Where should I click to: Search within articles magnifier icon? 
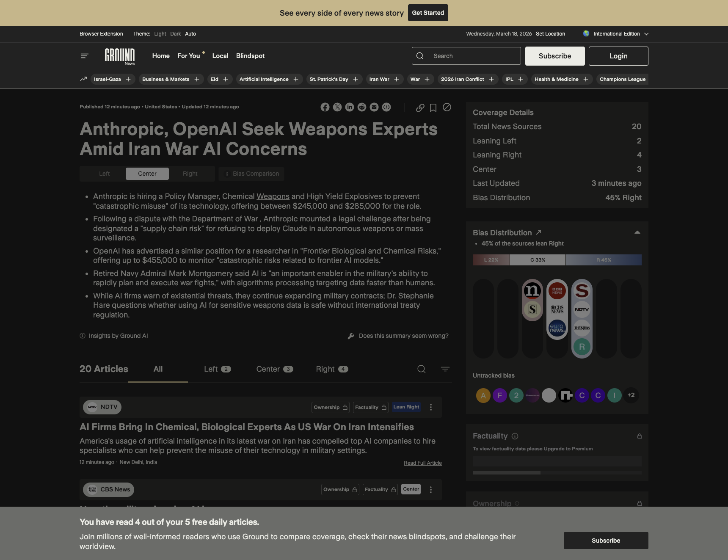(421, 369)
